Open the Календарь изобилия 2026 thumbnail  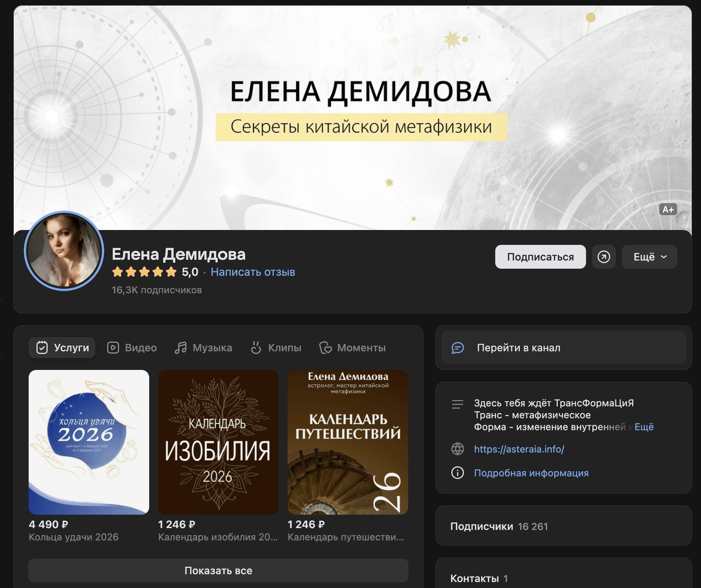[218, 442]
